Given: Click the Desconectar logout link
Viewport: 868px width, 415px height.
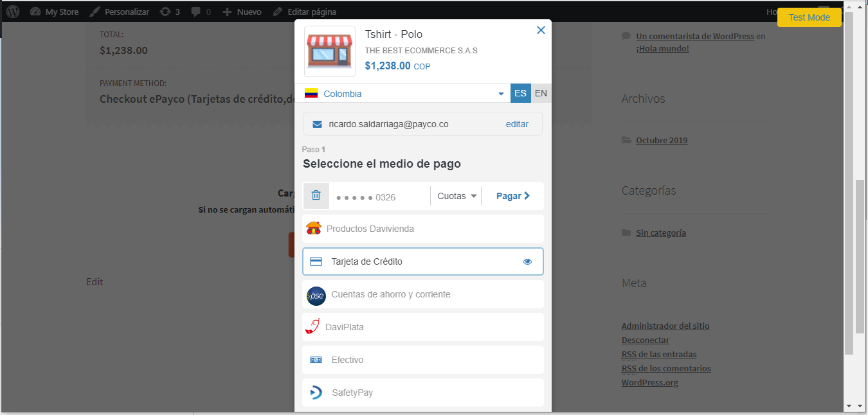Looking at the screenshot, I should [x=646, y=340].
